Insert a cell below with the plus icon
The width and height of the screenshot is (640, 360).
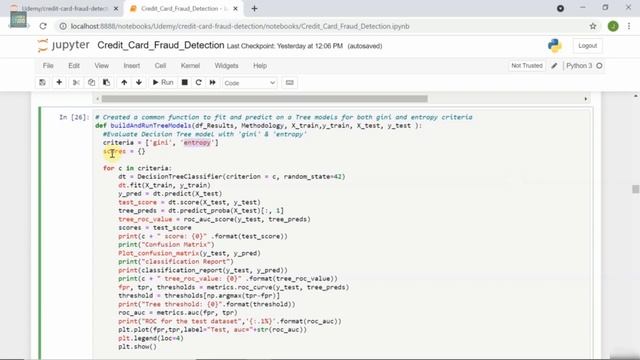59,82
